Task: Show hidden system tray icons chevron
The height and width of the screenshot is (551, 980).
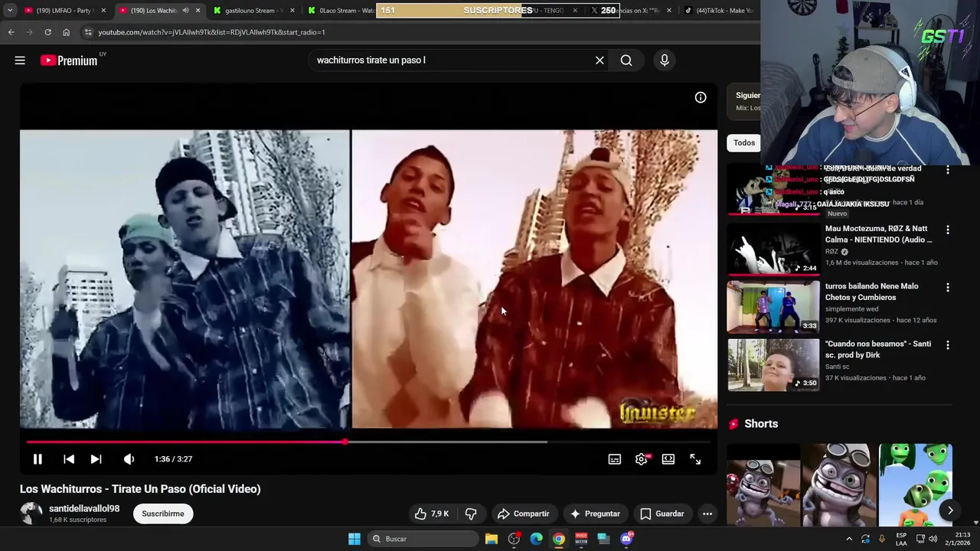Action: 849,539
